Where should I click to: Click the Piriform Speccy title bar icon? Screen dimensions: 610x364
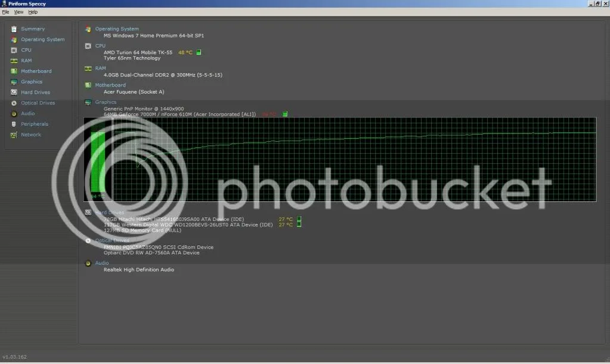click(x=4, y=4)
